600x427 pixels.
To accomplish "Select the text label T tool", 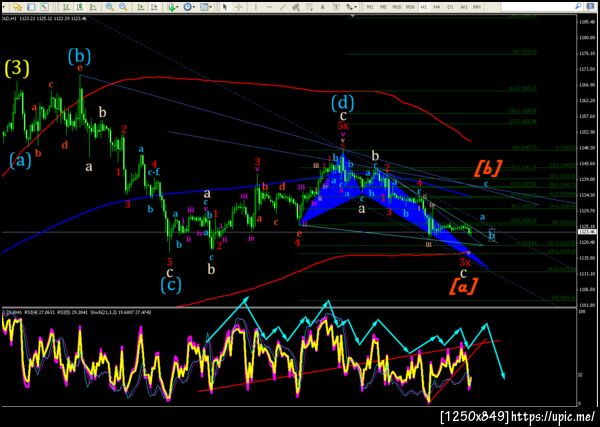I will pyautogui.click(x=336, y=7).
